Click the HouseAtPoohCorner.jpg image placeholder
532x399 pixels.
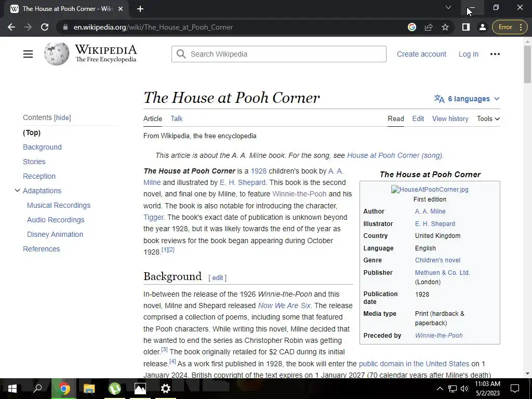click(x=430, y=189)
